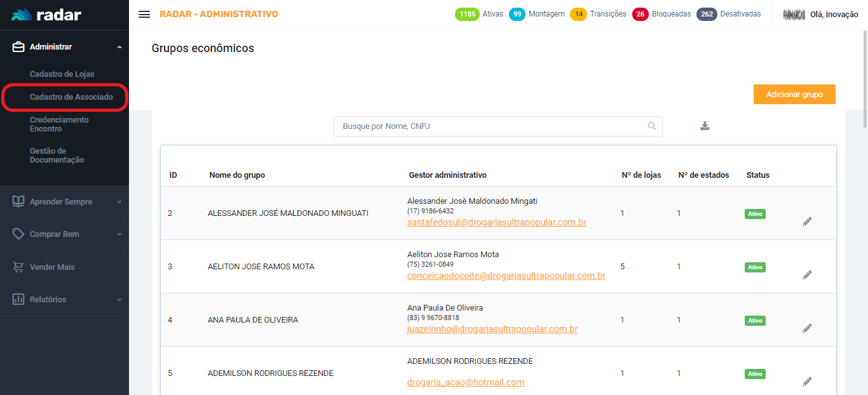Open the Vender Mais section

pos(52,267)
